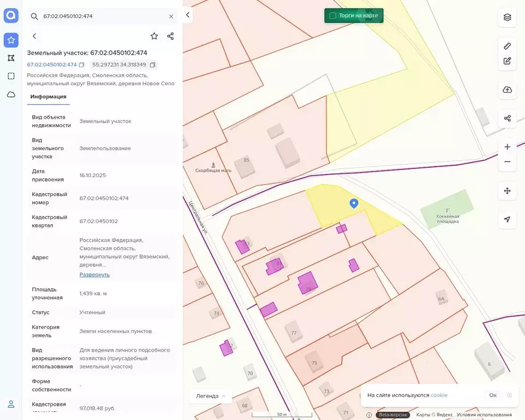
Task: Open the cloud section in sidebar
Action: (11, 95)
